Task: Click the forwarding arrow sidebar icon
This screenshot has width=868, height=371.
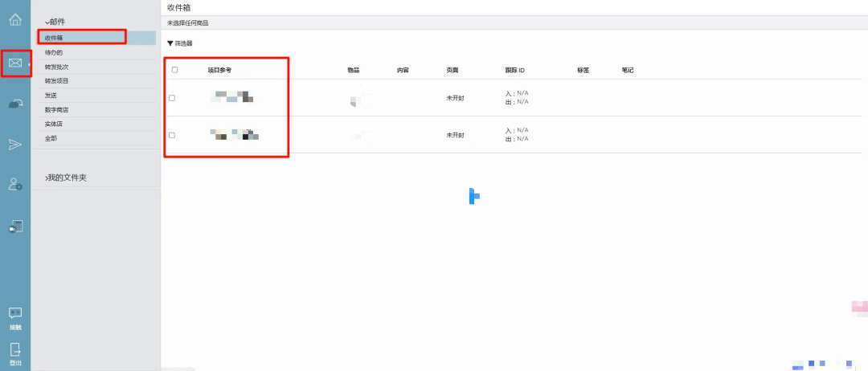Action: coord(15,104)
